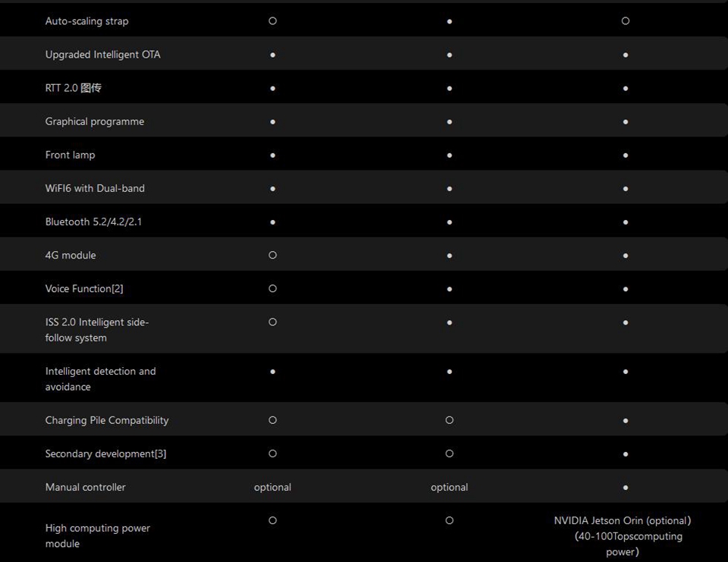Open footnote [2] beside Voice Function
Viewport: 728px width, 562px height.
click(118, 289)
